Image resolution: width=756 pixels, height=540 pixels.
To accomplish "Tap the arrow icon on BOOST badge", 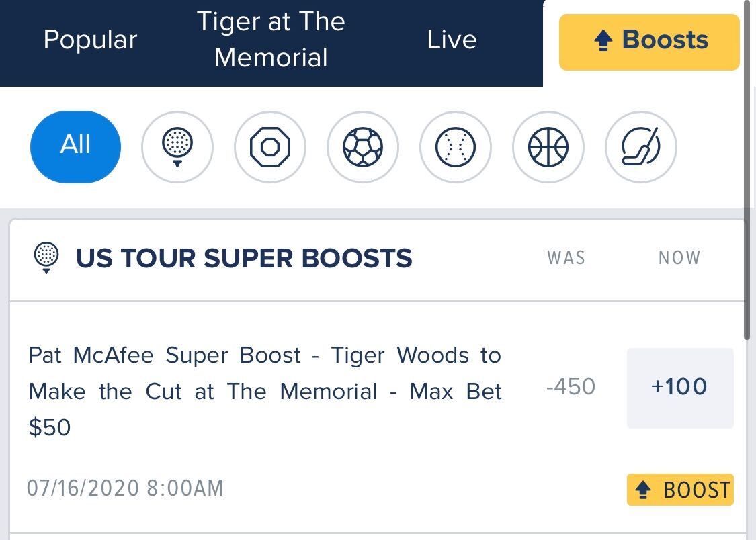I will (x=643, y=490).
